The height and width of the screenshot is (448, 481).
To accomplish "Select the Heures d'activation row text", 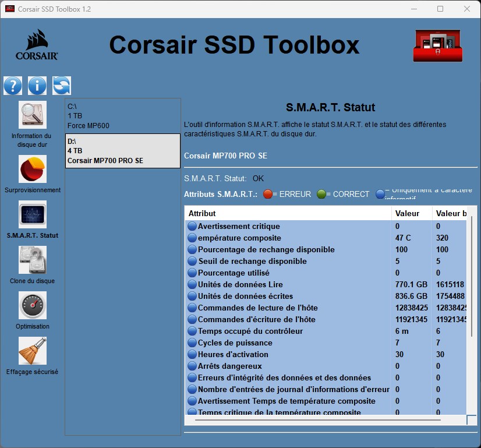I will point(233,354).
